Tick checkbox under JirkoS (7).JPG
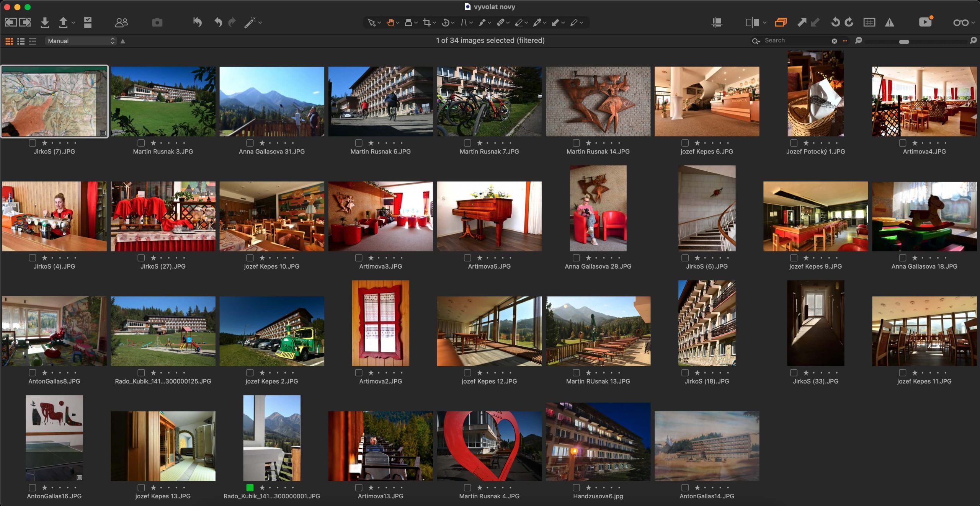Viewport: 980px width, 506px height. click(33, 143)
